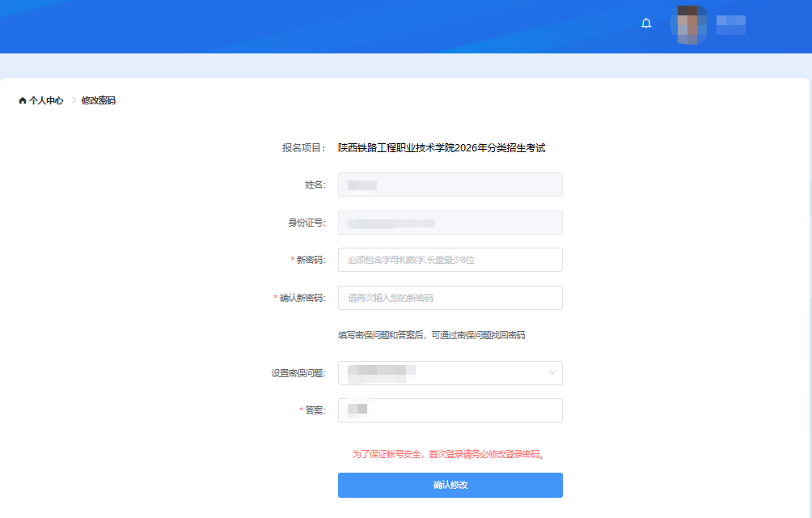Click the avatar thumbnail next to the username
The image size is (812, 518).
[688, 24]
